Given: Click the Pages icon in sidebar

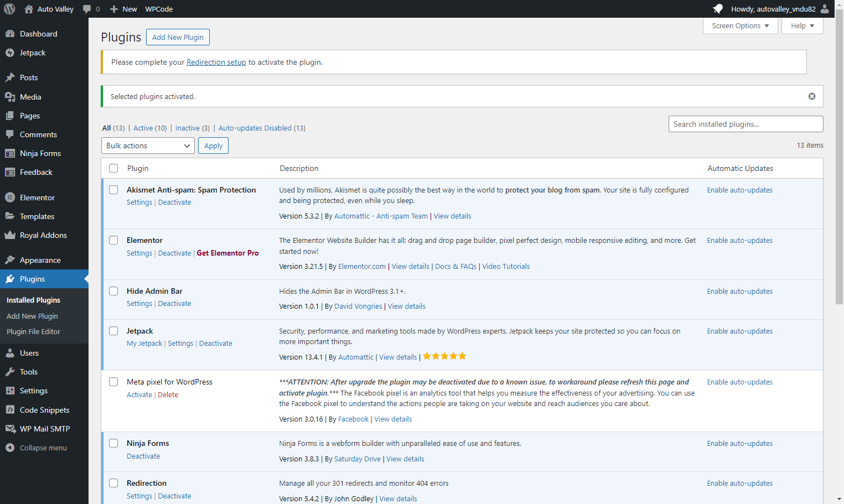Looking at the screenshot, I should click(x=10, y=116).
